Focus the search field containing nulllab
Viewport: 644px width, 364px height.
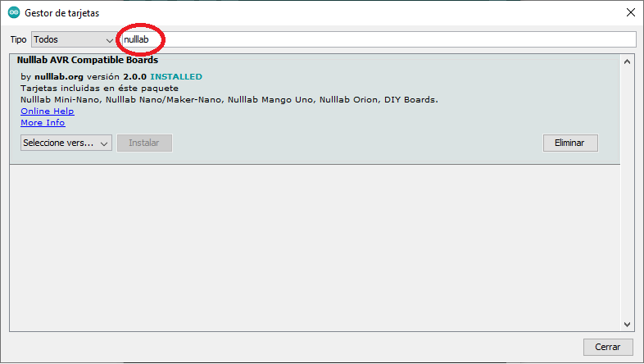coord(379,40)
